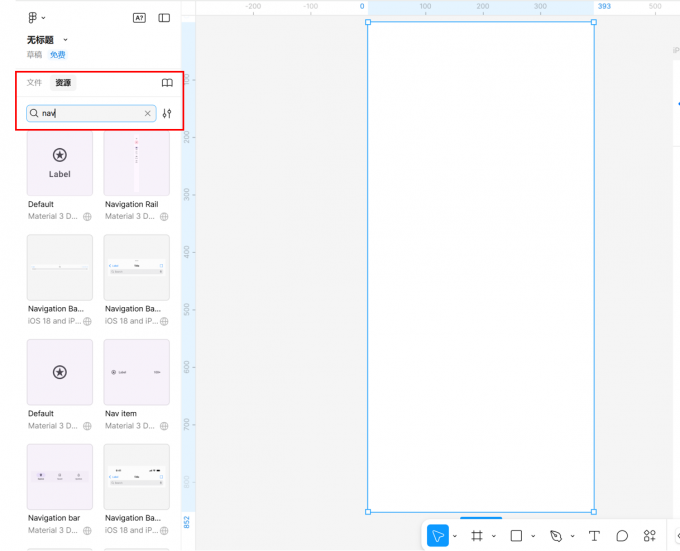The image size is (680, 551).
Task: Expand the Move tool options arrow
Action: pos(454,536)
